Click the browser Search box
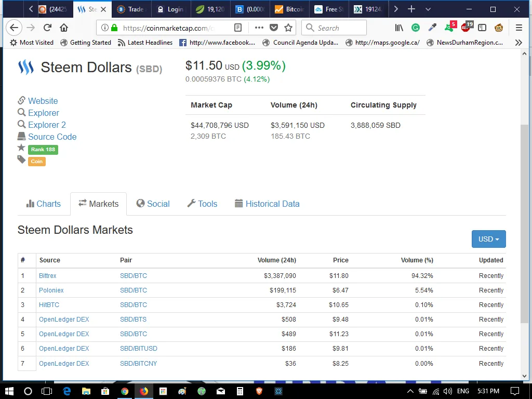This screenshot has height=399, width=532. click(x=334, y=28)
